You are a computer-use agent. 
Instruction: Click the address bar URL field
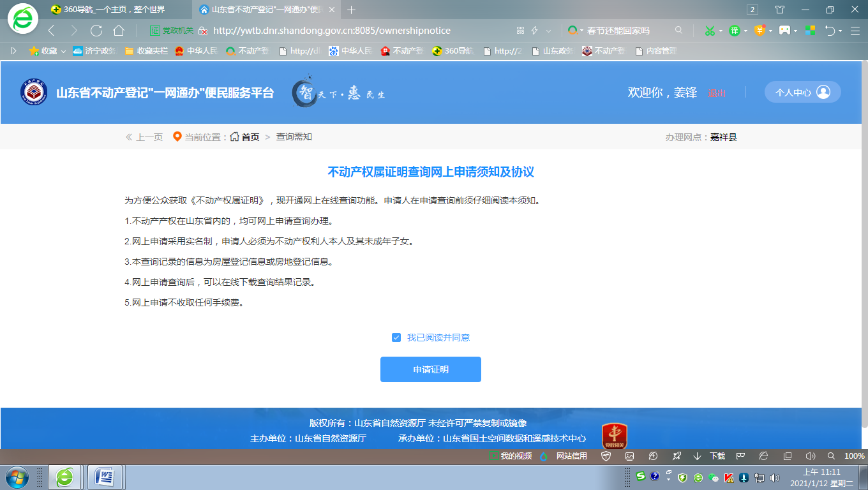click(x=332, y=31)
